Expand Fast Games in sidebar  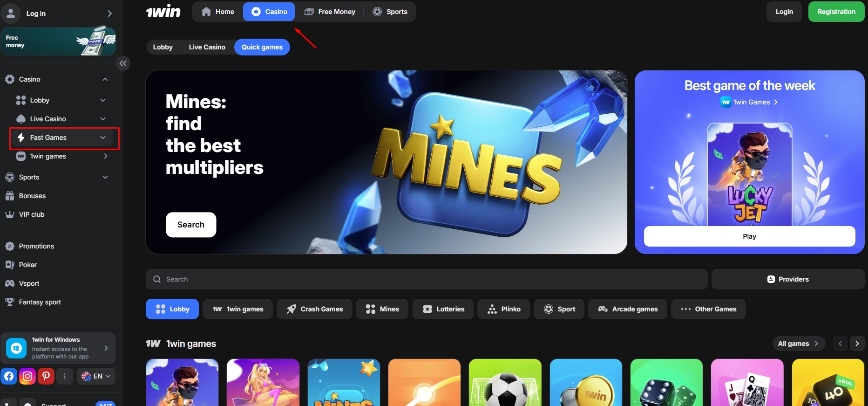[x=103, y=138]
